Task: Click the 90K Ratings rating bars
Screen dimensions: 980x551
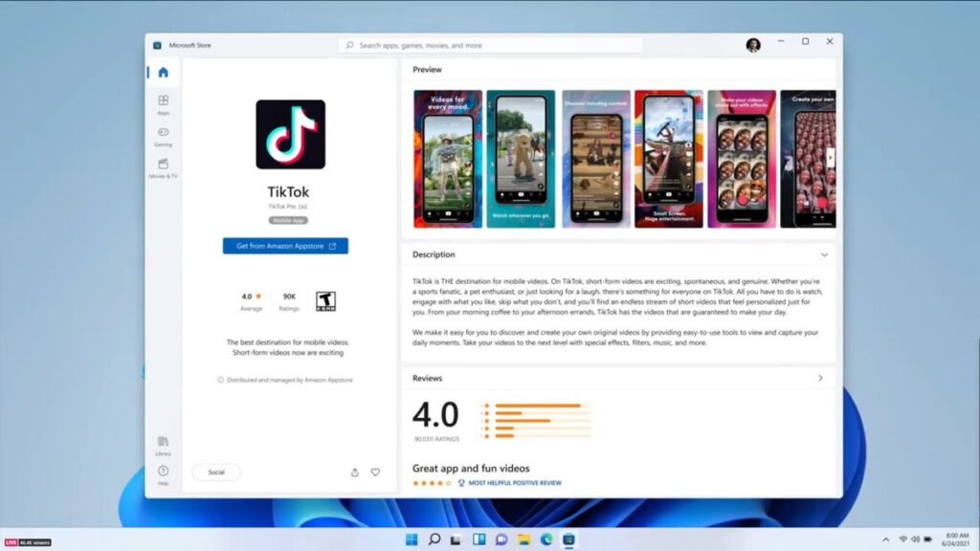Action: [536, 421]
